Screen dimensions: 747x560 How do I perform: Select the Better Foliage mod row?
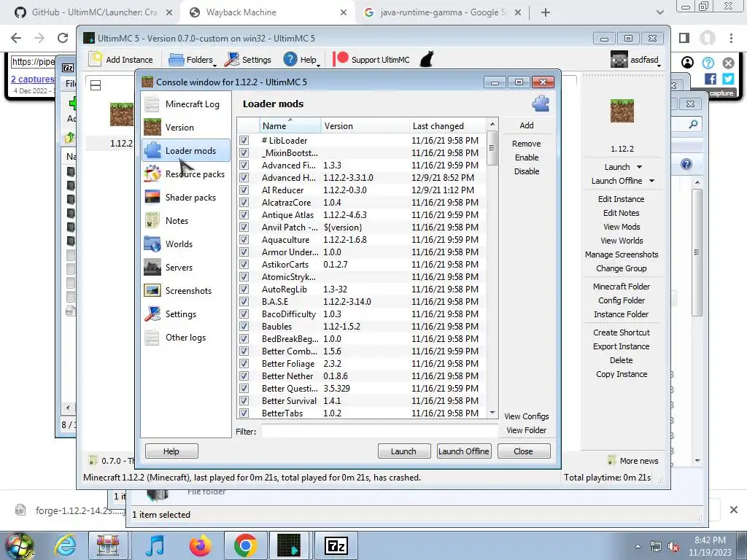pos(361,363)
